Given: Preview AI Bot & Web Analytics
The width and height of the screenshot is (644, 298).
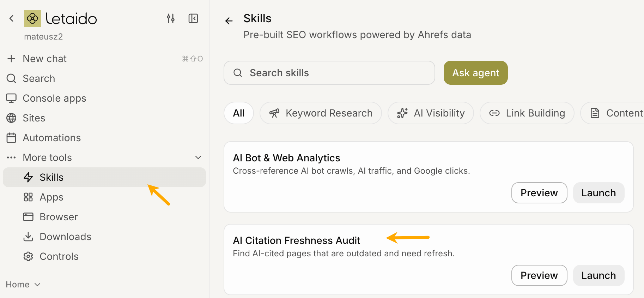Looking at the screenshot, I should pyautogui.click(x=539, y=193).
